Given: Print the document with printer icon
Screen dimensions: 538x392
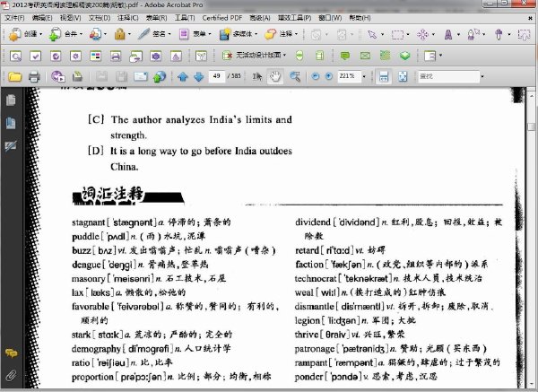Looking at the screenshot, I should click(34, 76).
